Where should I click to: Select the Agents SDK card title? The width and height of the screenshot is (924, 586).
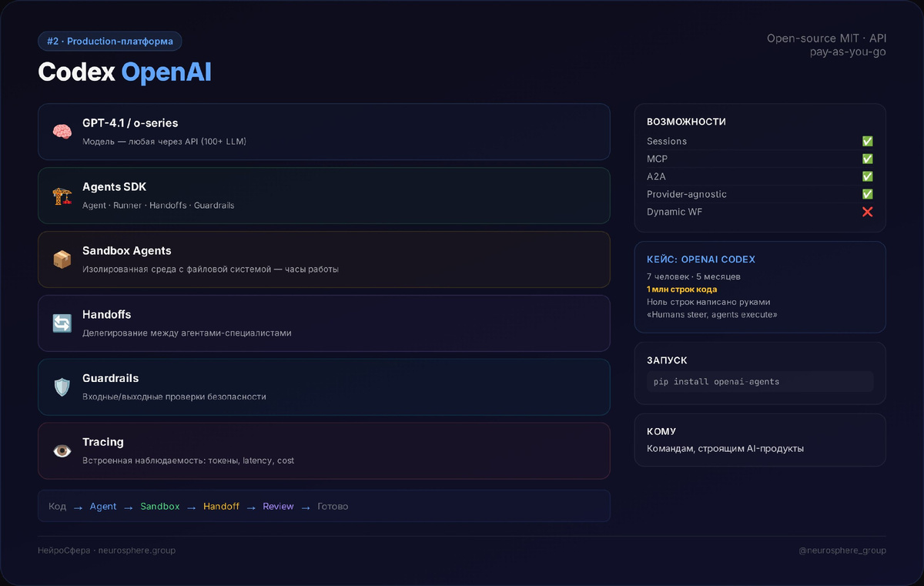pos(114,187)
